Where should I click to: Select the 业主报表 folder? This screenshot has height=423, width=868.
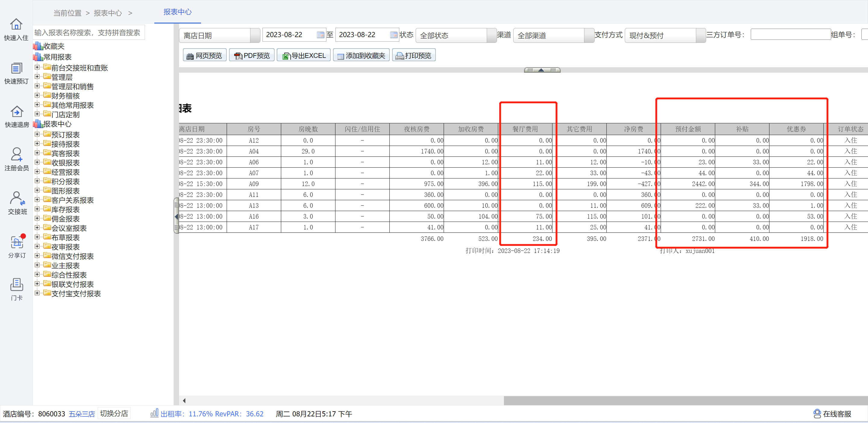coord(65,266)
